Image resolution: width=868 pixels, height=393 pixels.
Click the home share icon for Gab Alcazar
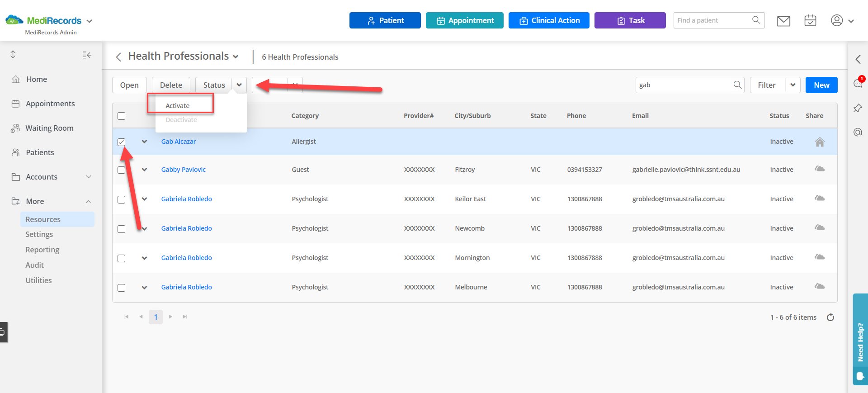(x=820, y=142)
